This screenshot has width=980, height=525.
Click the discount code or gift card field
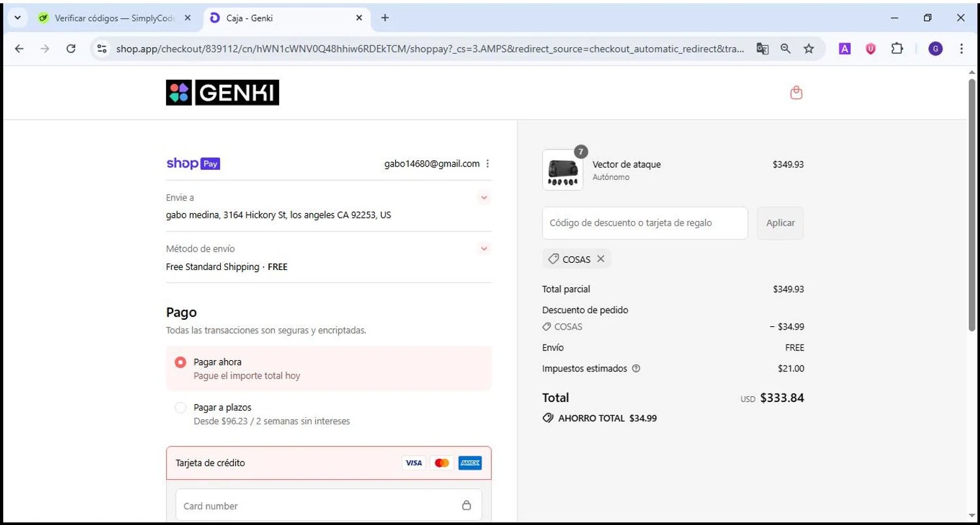tap(645, 223)
